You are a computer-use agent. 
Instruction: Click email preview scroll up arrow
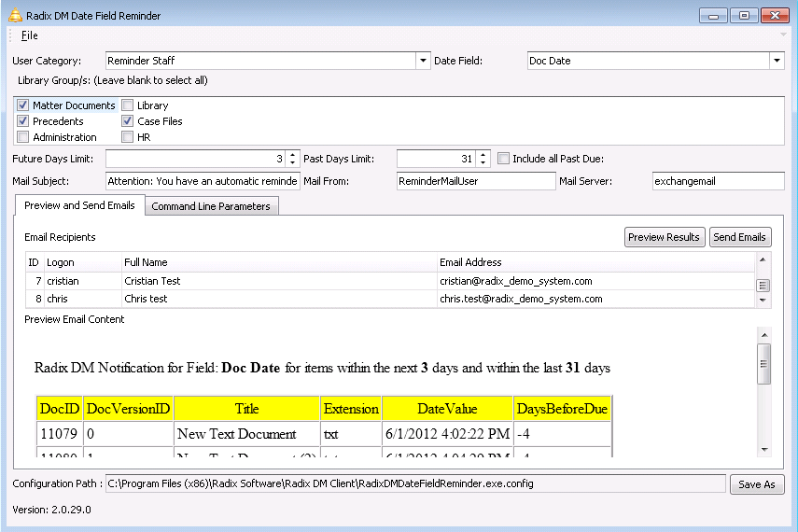click(763, 335)
